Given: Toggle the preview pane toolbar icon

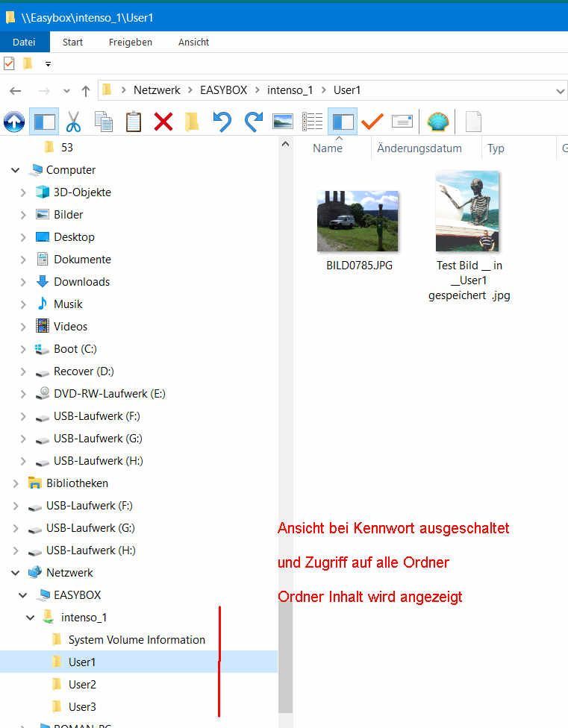Looking at the screenshot, I should pos(343,122).
